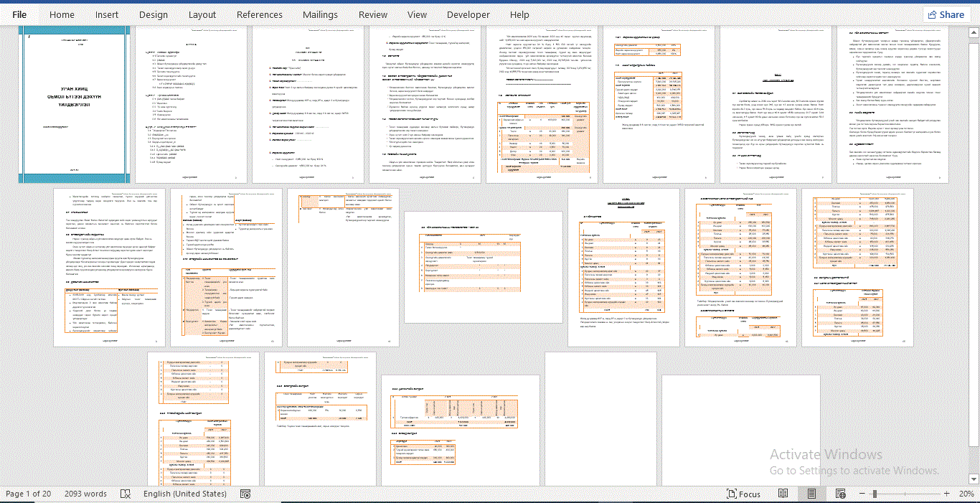Image resolution: width=980 pixels, height=503 pixels.
Task: Switch to Print Layout view
Action: (811, 494)
